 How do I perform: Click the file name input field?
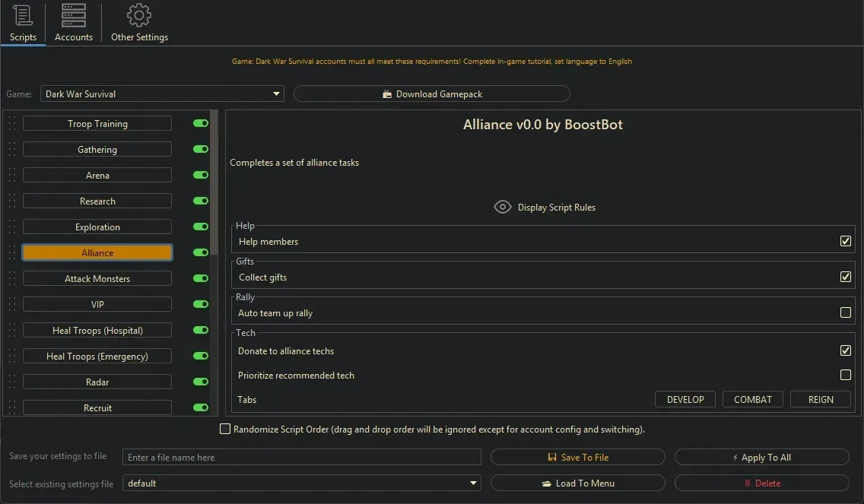[x=301, y=457]
